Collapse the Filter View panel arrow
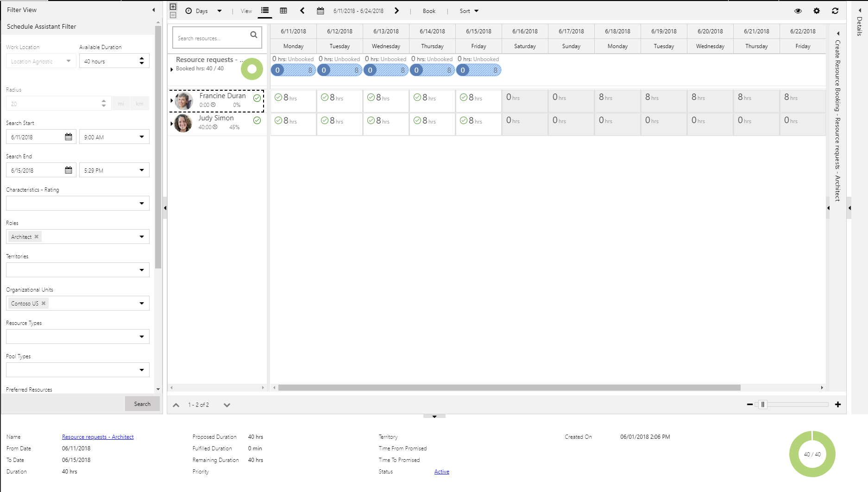The image size is (868, 492). [153, 10]
